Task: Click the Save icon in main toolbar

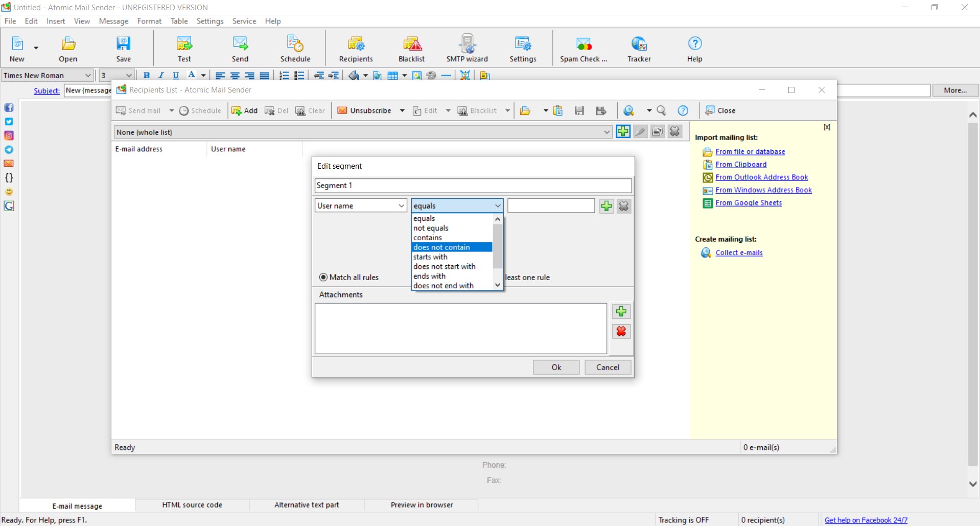Action: tap(123, 49)
